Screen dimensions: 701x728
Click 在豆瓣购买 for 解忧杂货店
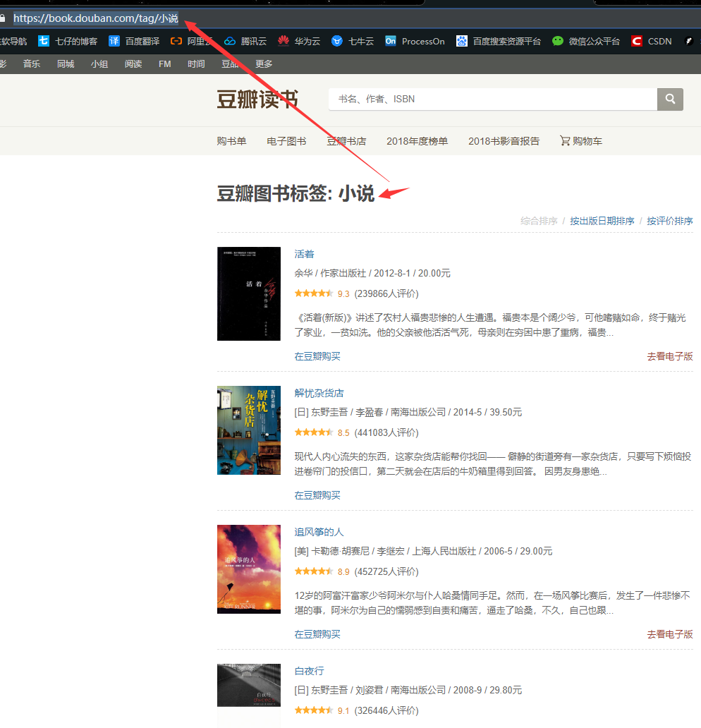[317, 495]
